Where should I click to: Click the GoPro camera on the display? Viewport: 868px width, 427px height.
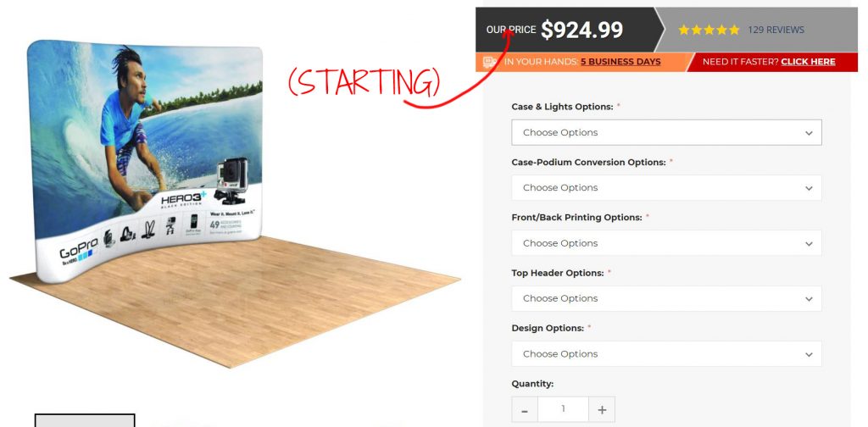[231, 180]
